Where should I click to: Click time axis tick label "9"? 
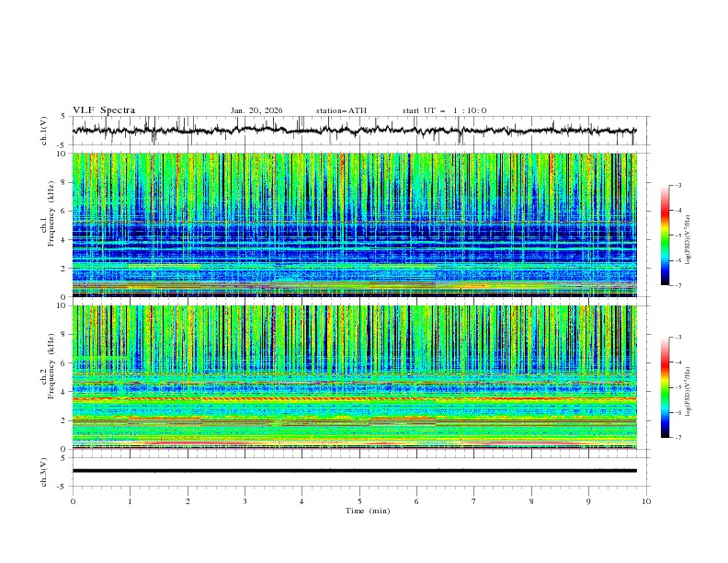[588, 501]
